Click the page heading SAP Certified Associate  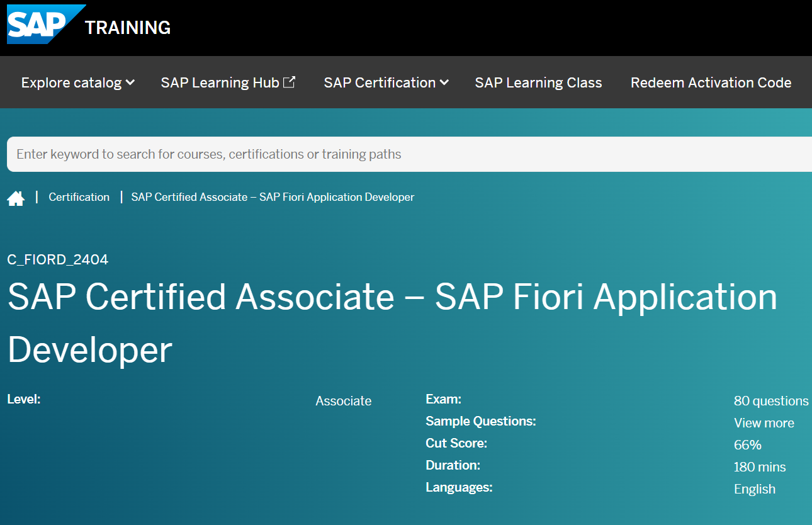392,323
